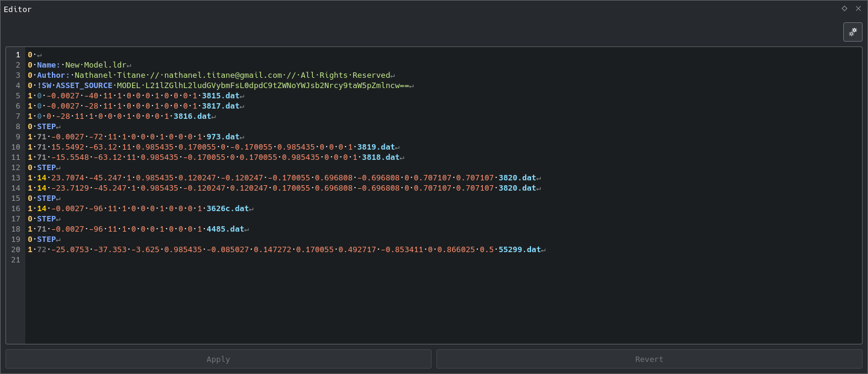The height and width of the screenshot is (374, 868).
Task: Click the value 23.7074 on line 13
Action: coord(68,178)
